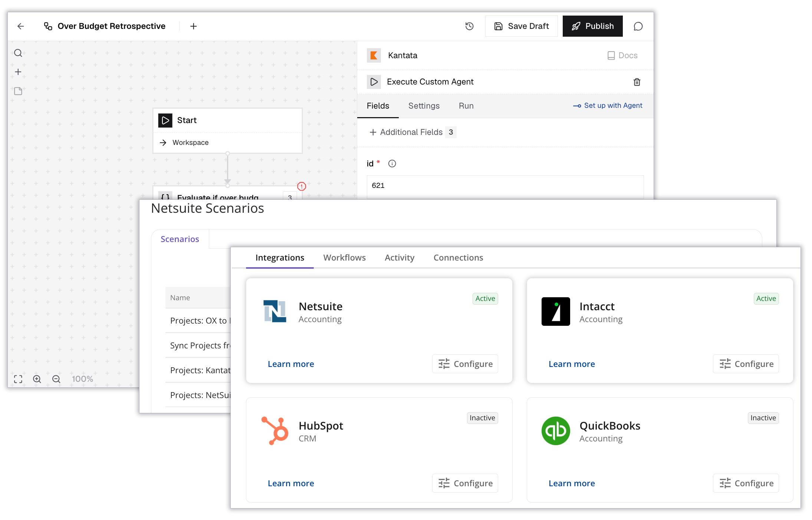Click the Netsuite Active status badge
Viewport: 812px width, 520px height.
tap(485, 299)
